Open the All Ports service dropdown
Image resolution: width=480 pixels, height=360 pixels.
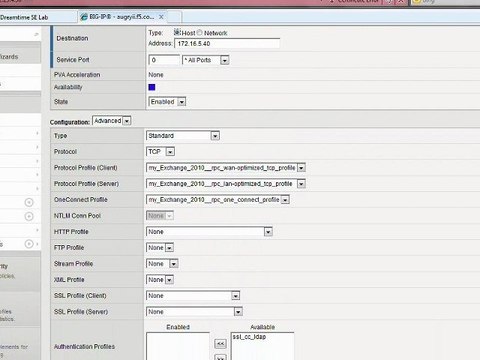[x=206, y=60]
